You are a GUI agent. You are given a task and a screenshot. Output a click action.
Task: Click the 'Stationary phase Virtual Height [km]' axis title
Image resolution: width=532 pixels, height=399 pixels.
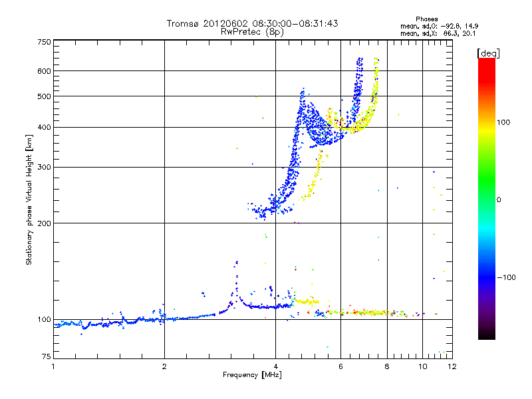(x=29, y=199)
